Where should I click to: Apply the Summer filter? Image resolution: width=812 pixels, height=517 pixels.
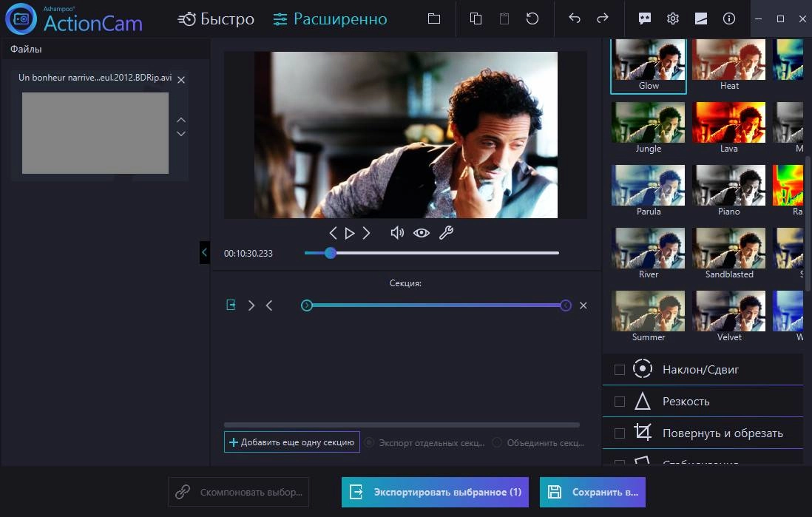tap(649, 317)
